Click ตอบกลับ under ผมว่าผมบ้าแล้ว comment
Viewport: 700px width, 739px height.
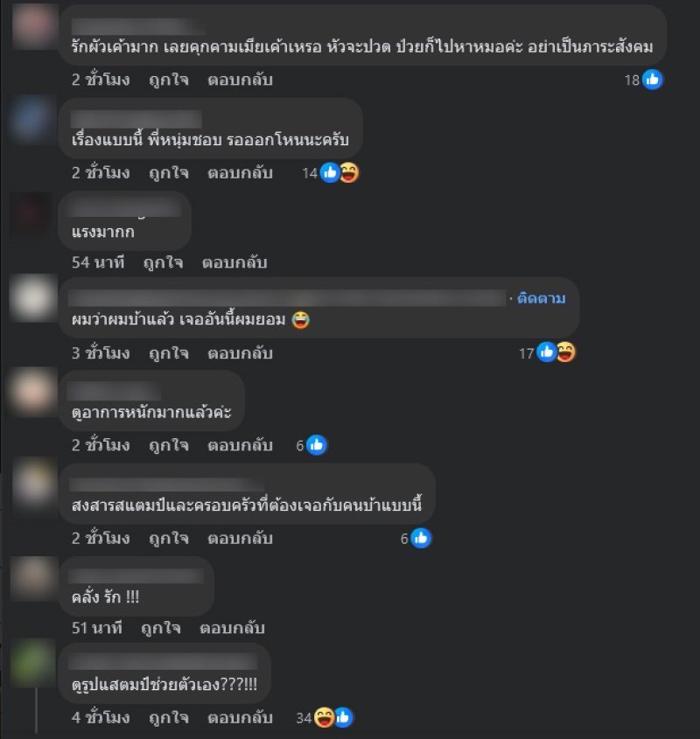pos(240,353)
